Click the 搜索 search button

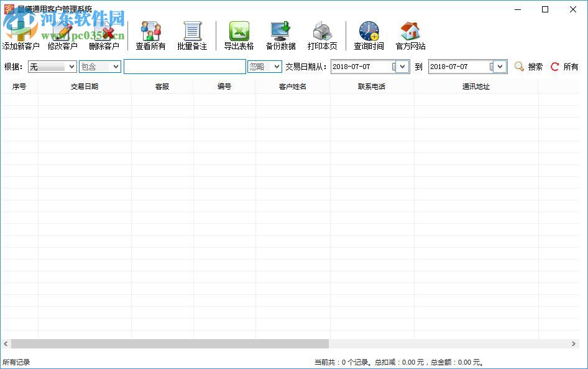click(x=528, y=66)
